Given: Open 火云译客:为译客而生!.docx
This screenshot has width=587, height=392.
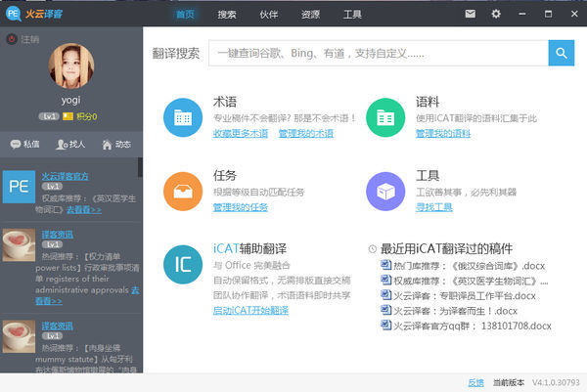Looking at the screenshot, I should (455, 311).
